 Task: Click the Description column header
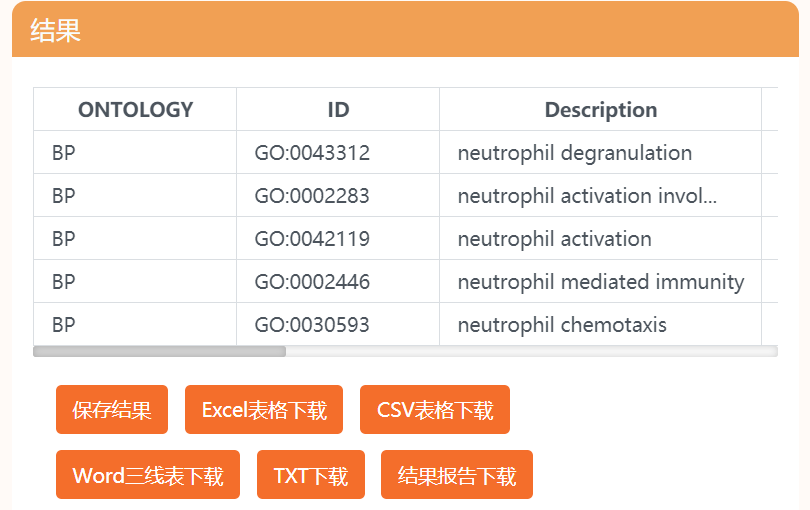coord(600,110)
